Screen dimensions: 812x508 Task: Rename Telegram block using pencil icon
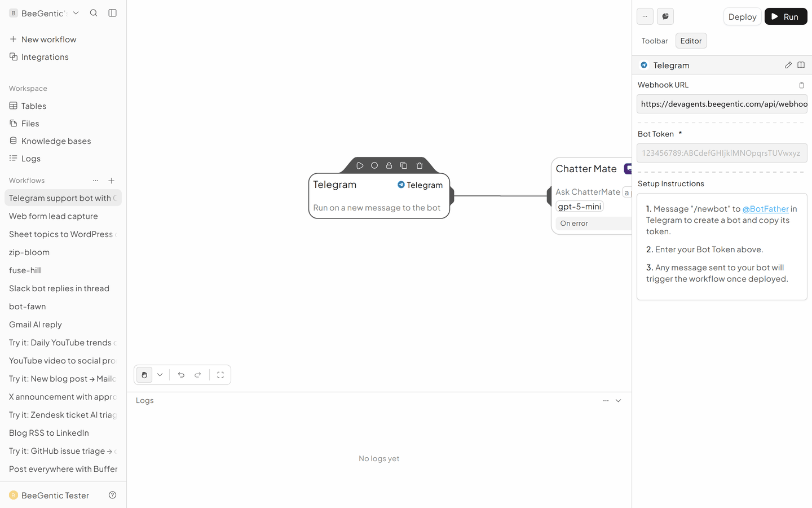788,65
